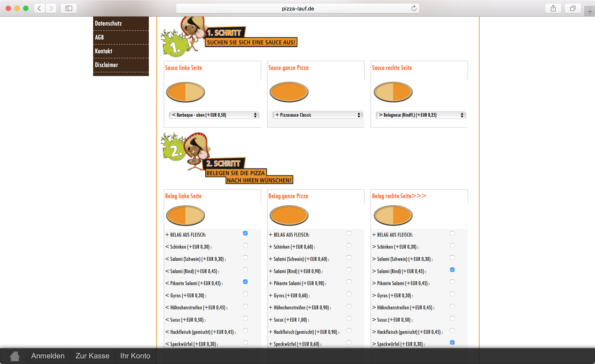Check whole pizza Sucuc (+EUR 1,00)
This screenshot has width=595, height=364.
349,318
